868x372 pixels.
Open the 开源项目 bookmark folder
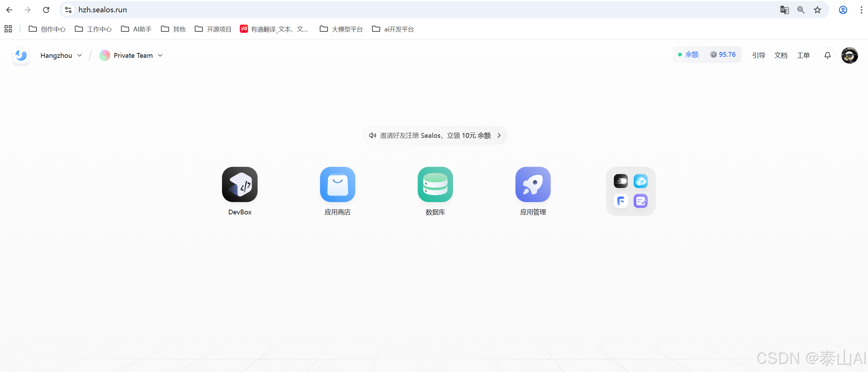213,29
